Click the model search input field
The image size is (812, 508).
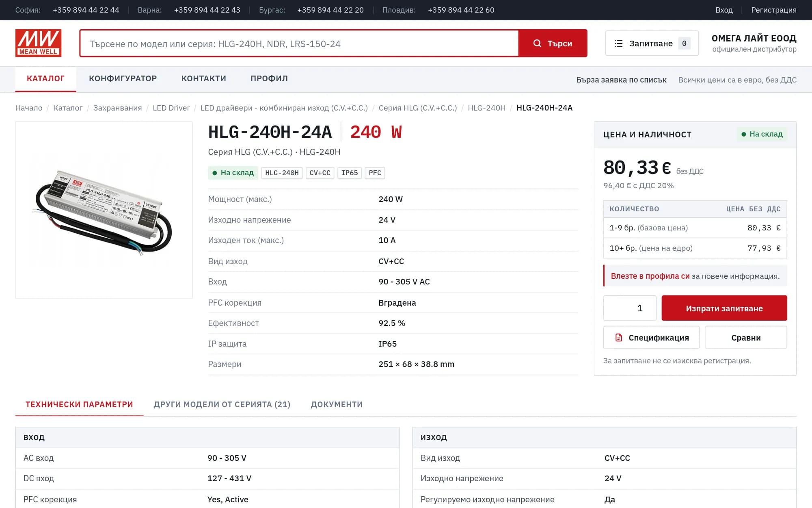click(299, 43)
